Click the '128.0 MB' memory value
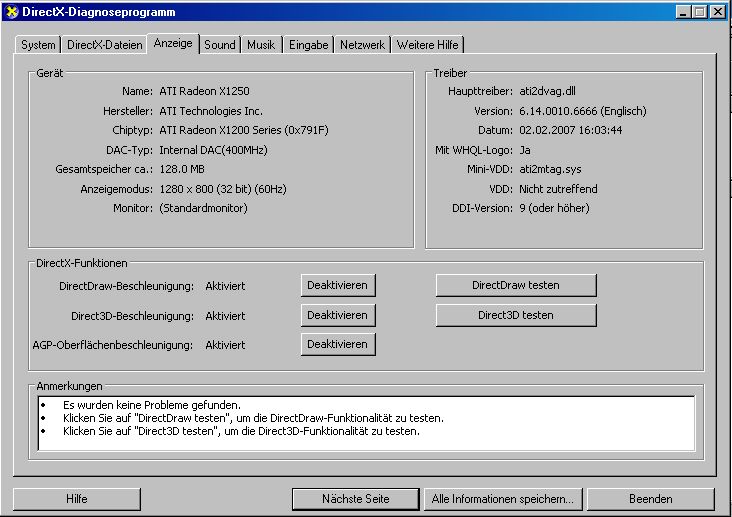The image size is (732, 517). [x=182, y=169]
